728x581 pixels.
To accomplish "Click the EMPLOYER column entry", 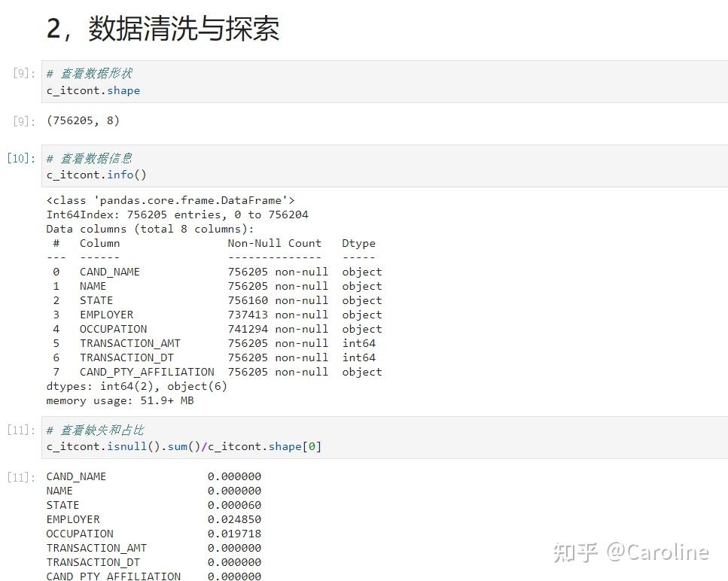I will tap(106, 315).
